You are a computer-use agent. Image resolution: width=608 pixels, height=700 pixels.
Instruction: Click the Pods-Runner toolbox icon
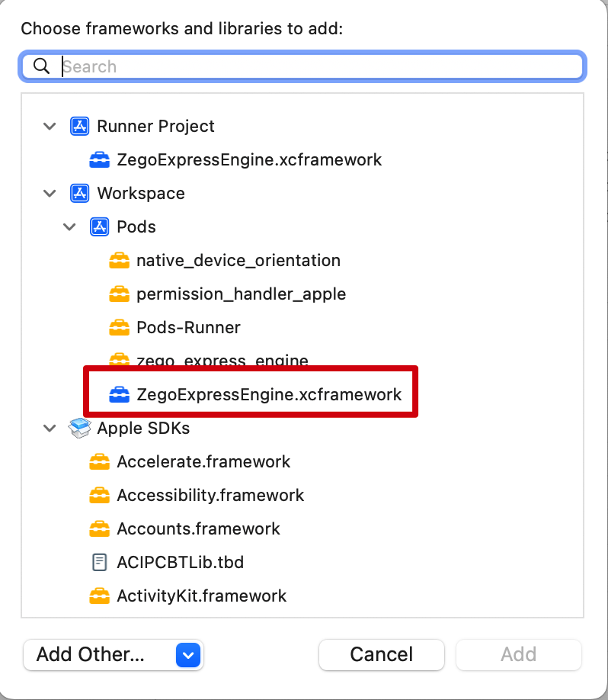[119, 328]
